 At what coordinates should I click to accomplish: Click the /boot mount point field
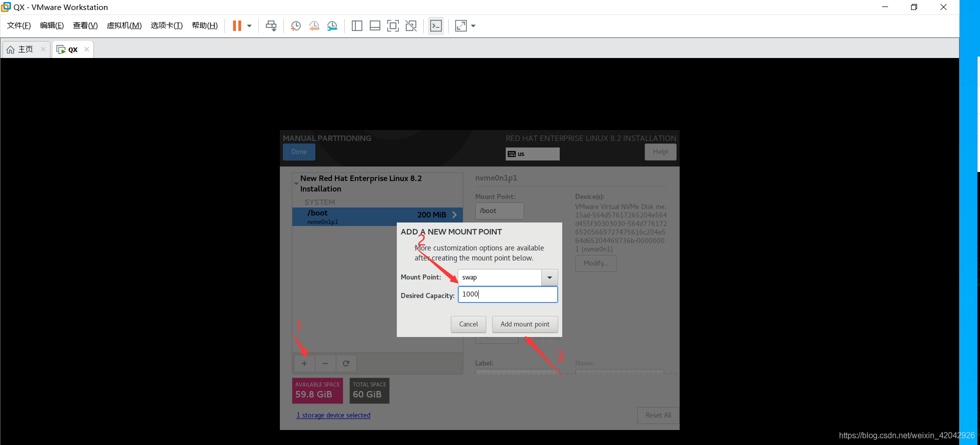pyautogui.click(x=499, y=211)
